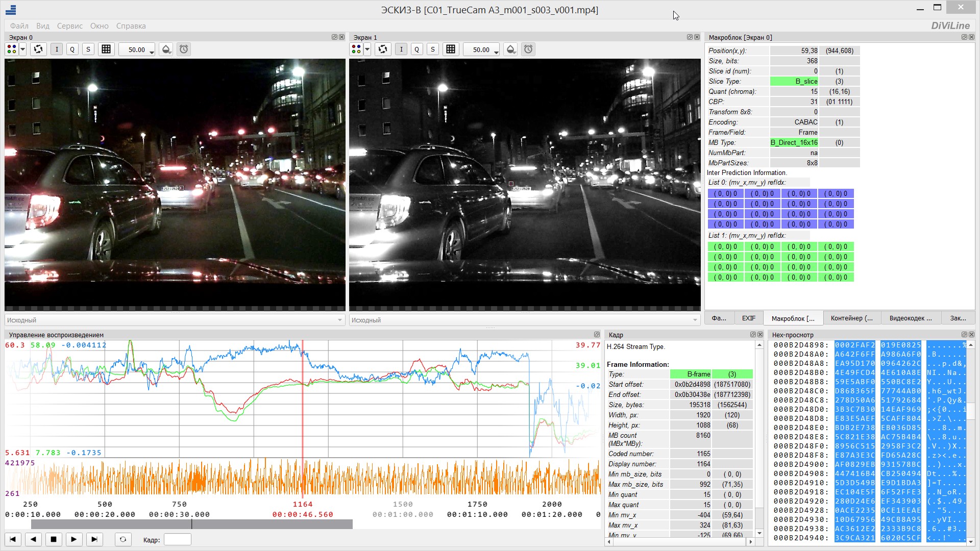Image resolution: width=980 pixels, height=551 pixels.
Task: Switch to the EXIF tab
Action: point(748,318)
